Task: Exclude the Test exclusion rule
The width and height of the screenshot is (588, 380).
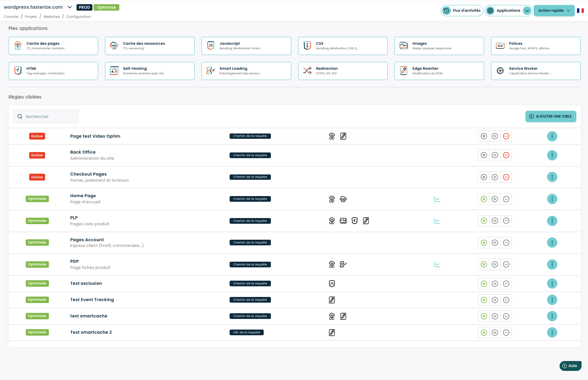Action: pyautogui.click(x=506, y=284)
